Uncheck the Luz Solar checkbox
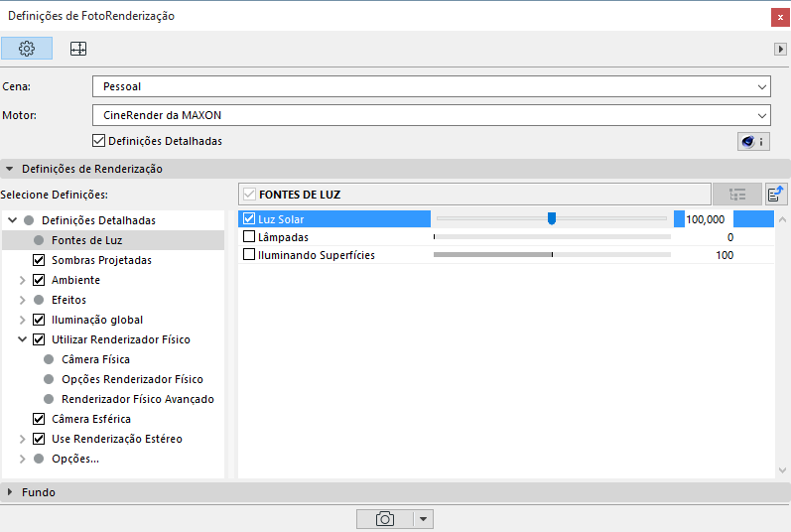Screen dimensions: 791x532 point(249,218)
